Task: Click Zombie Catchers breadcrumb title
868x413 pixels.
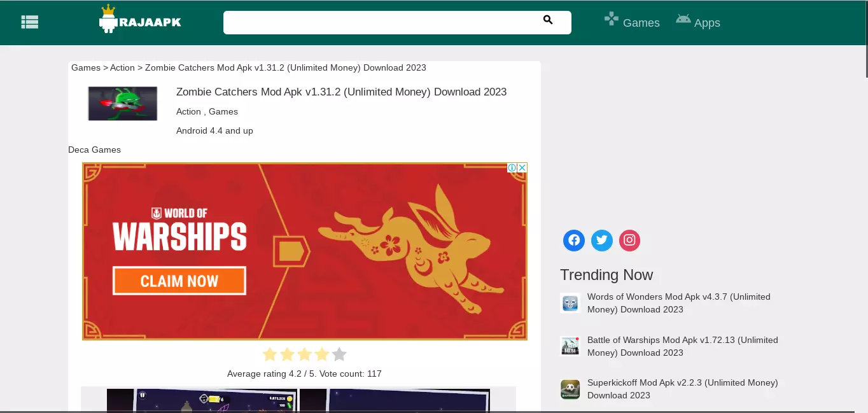Action: 286,67
